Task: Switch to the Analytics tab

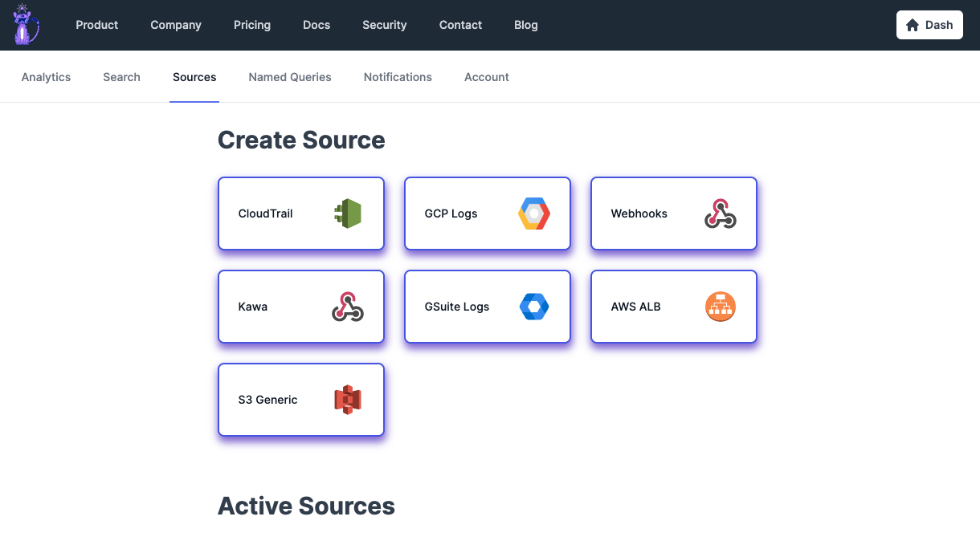Action: [46, 77]
